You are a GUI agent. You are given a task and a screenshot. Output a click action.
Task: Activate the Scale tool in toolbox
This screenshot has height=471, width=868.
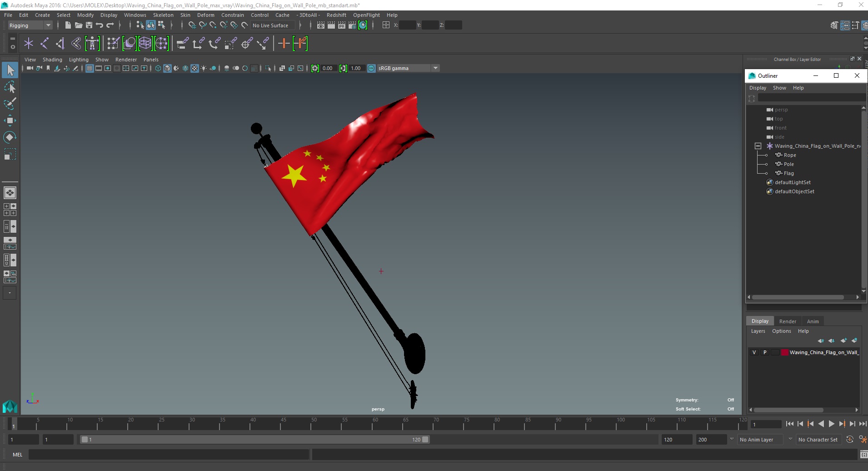10,154
